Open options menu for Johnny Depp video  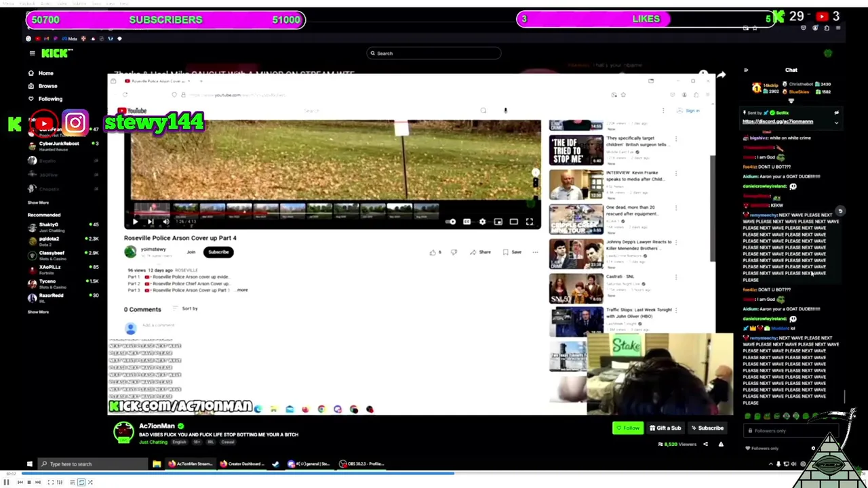pos(676,242)
